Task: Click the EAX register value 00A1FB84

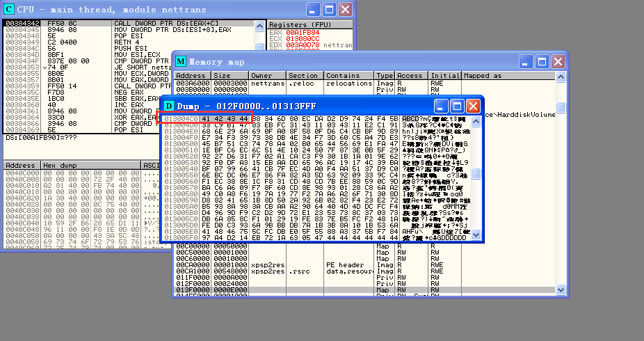Action: (x=303, y=33)
